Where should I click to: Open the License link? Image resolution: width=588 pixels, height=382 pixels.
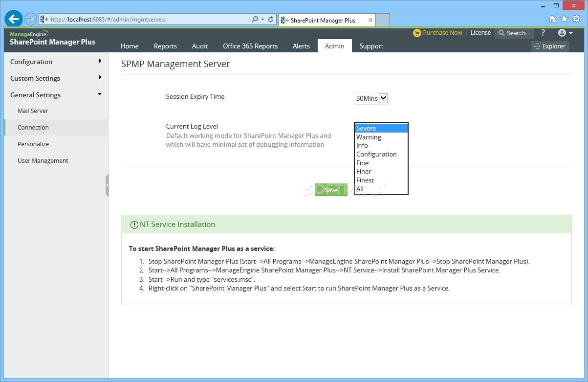(x=480, y=33)
